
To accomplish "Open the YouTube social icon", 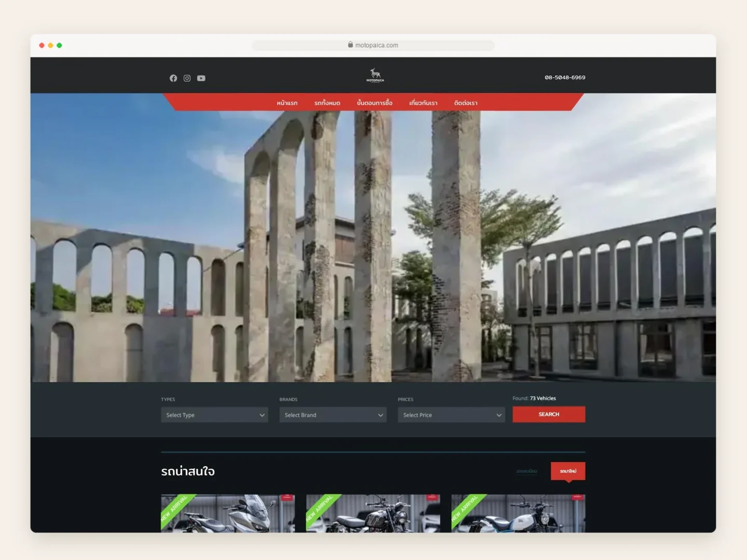I will pyautogui.click(x=201, y=78).
